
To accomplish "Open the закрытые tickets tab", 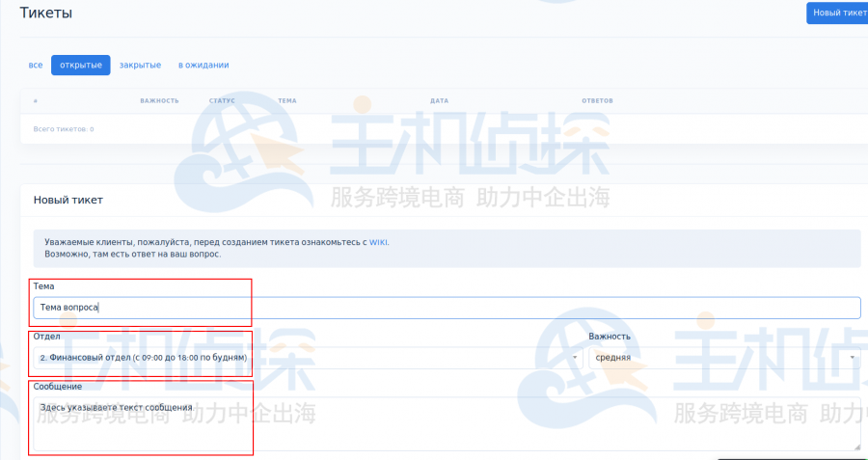I will coord(140,65).
